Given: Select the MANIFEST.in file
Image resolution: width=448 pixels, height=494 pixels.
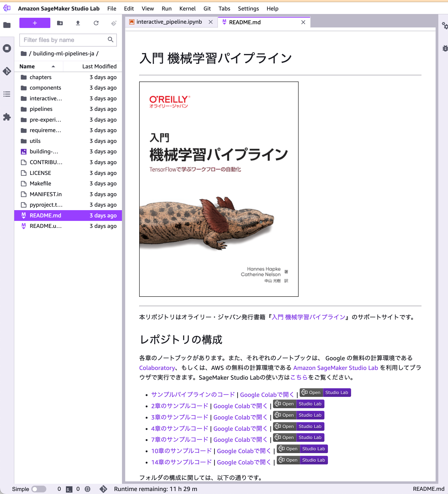Looking at the screenshot, I should 68,194.
